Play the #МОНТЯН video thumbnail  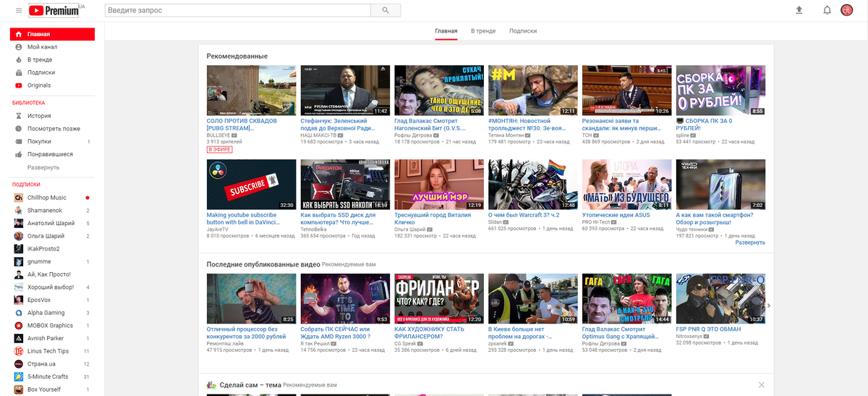tap(533, 90)
